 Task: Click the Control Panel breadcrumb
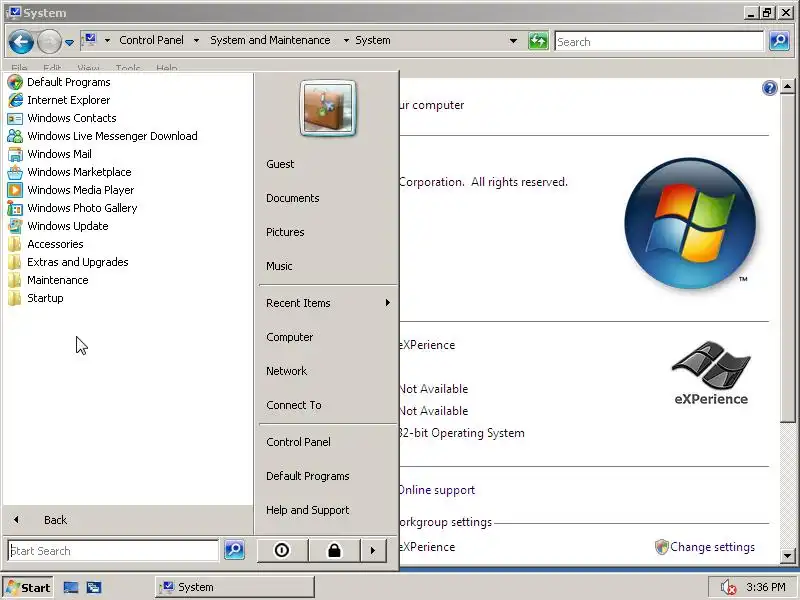pos(151,40)
